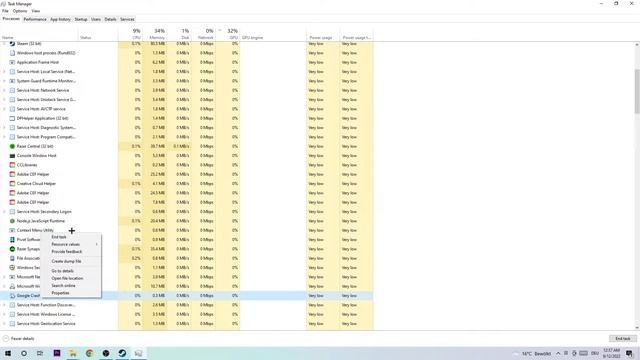The height and width of the screenshot is (360, 640).
Task: Open Properties from the context menu
Action: [x=71, y=293]
